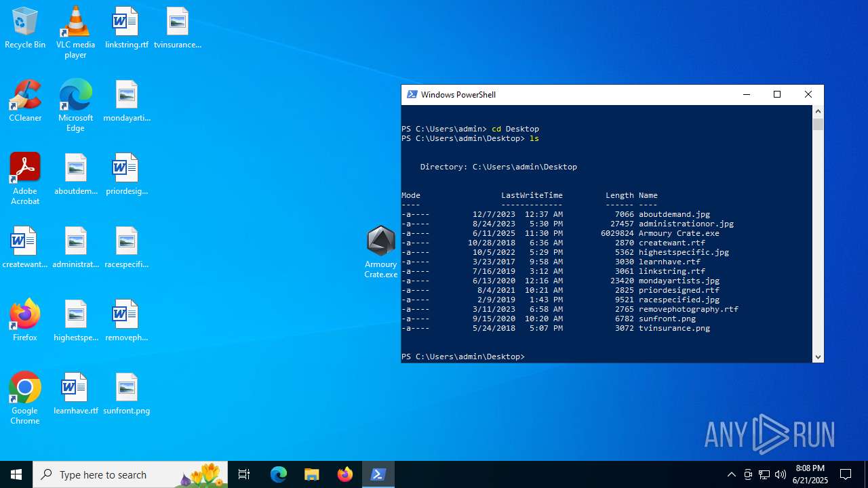This screenshot has width=868, height=488.
Task: Select sunfront.png desktop file
Action: pyautogui.click(x=127, y=394)
